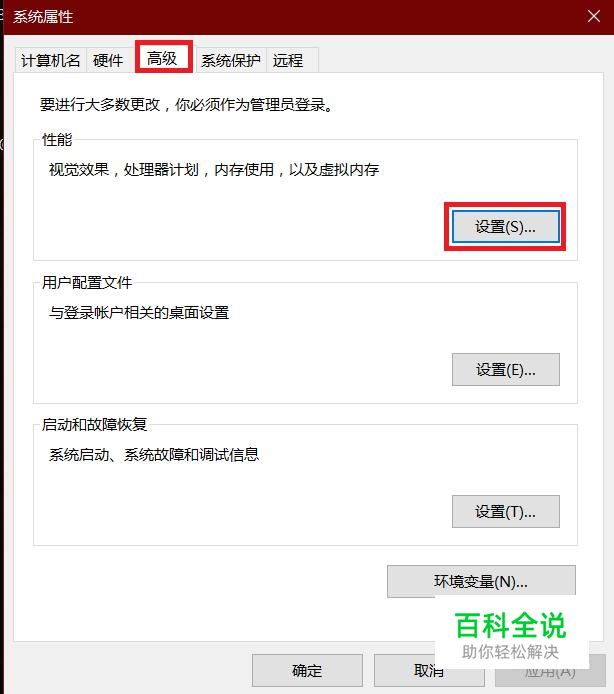Confirm with the 确定 button
614x694 pixels.
pyautogui.click(x=307, y=671)
